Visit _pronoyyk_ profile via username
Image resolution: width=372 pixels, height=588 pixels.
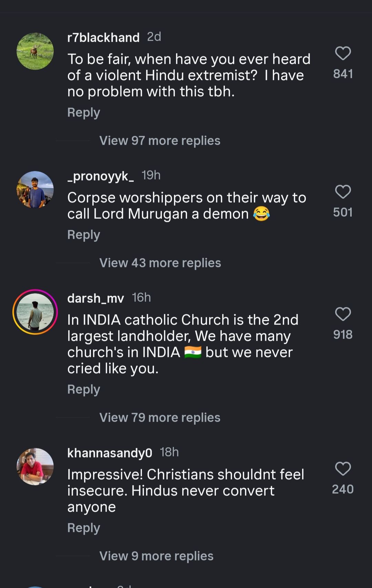pos(101,176)
